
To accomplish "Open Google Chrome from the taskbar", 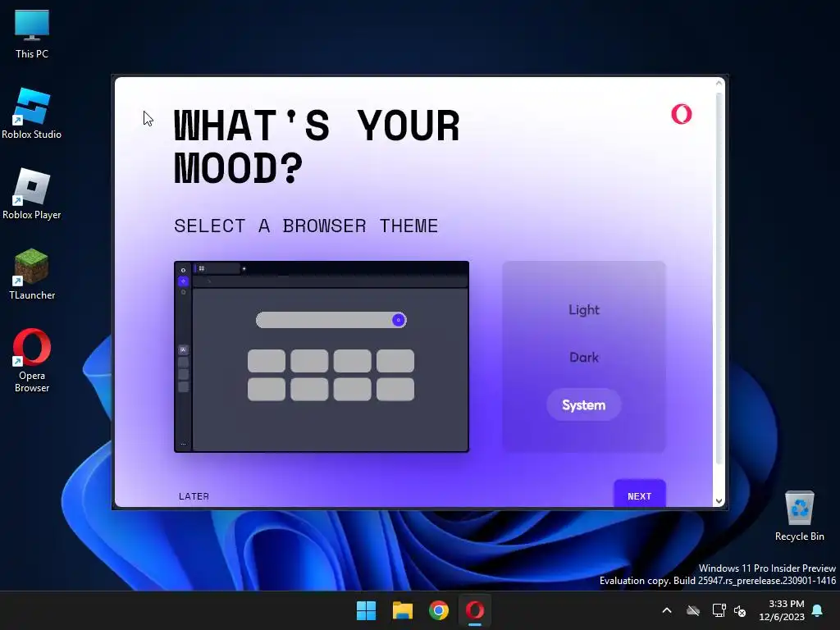I will point(439,610).
